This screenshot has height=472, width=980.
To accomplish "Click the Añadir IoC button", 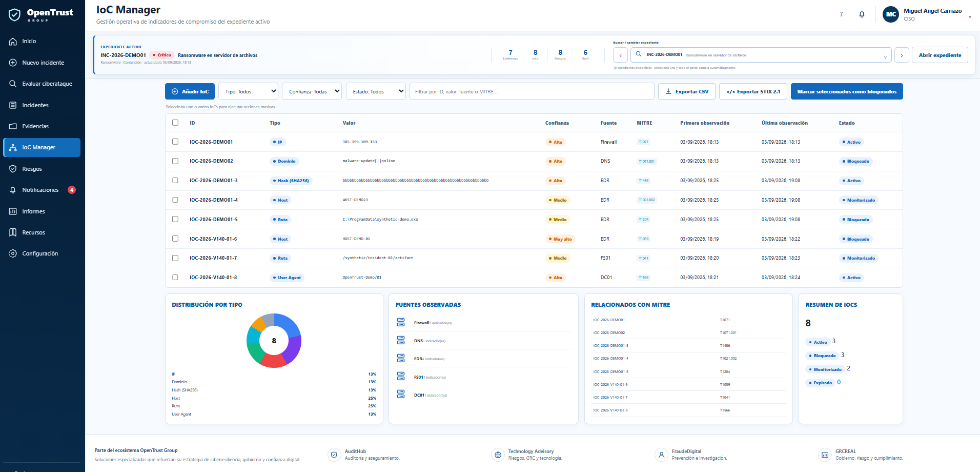I will pyautogui.click(x=190, y=91).
